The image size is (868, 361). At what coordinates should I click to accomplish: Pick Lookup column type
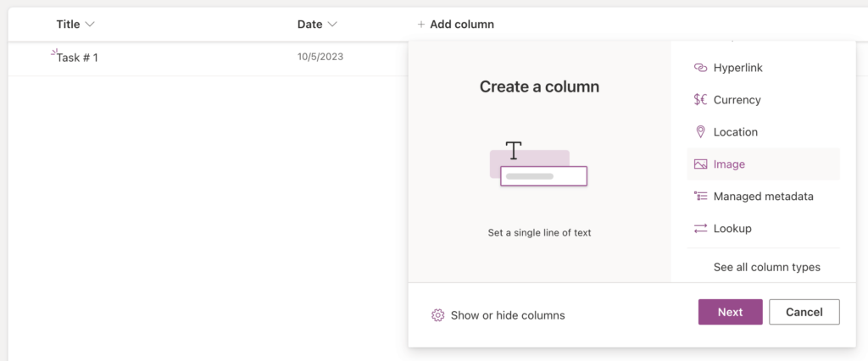764,228
